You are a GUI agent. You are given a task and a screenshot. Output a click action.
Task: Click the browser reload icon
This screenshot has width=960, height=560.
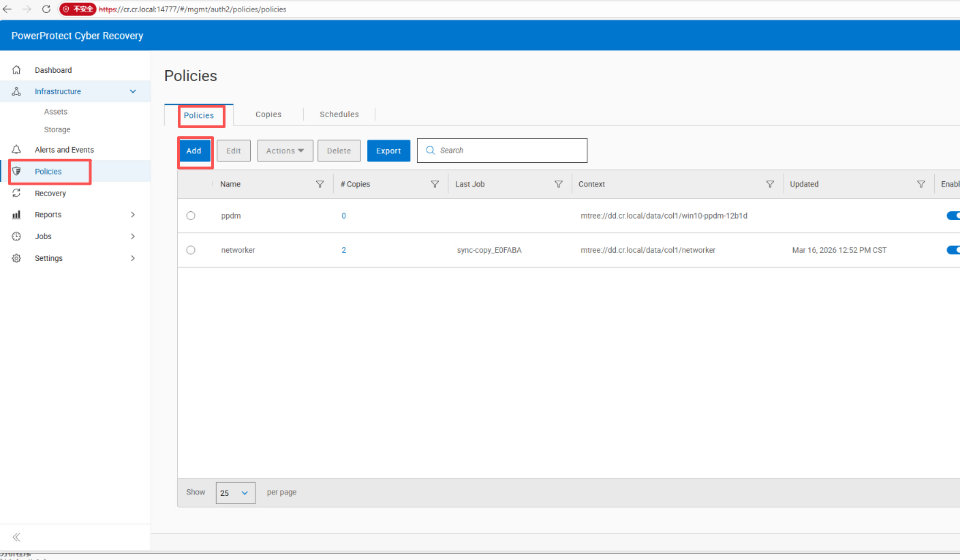coord(46,9)
